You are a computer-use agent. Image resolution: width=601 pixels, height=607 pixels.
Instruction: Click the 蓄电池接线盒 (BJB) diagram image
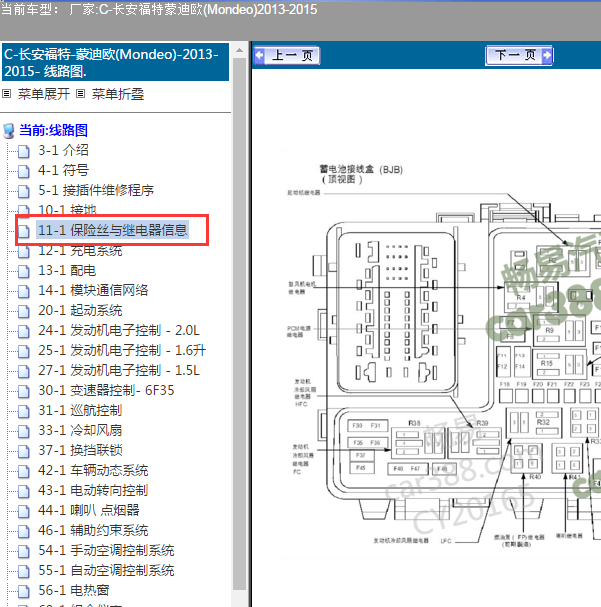coord(441,354)
